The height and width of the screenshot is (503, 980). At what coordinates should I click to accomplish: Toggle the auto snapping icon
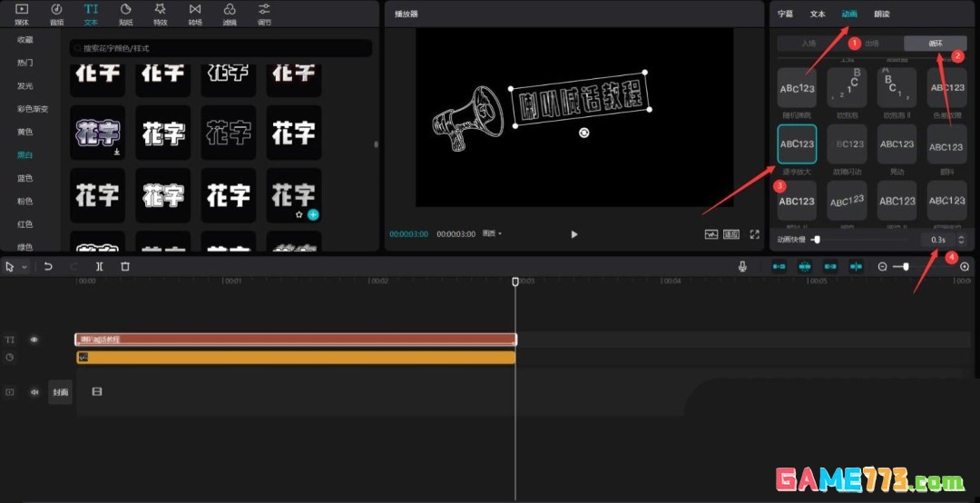804,267
